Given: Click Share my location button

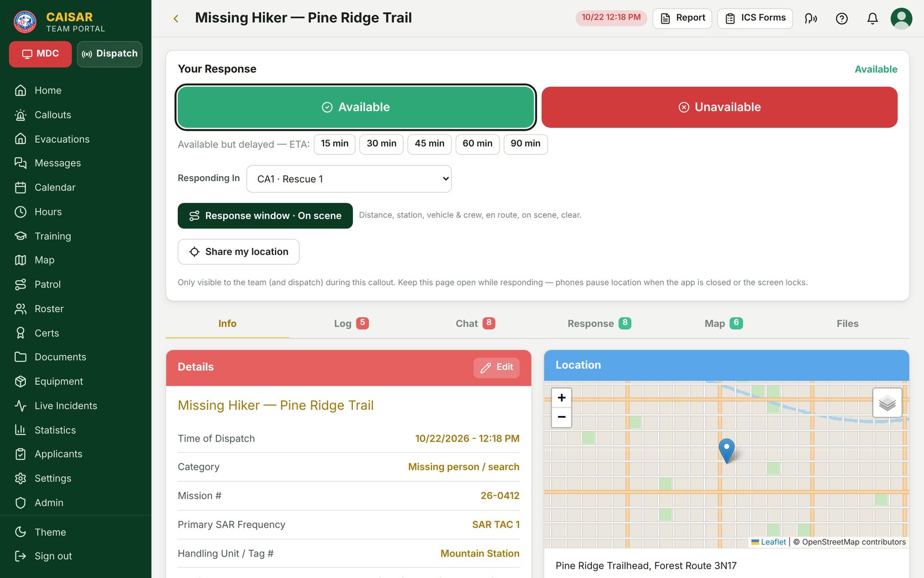Looking at the screenshot, I should [x=239, y=252].
